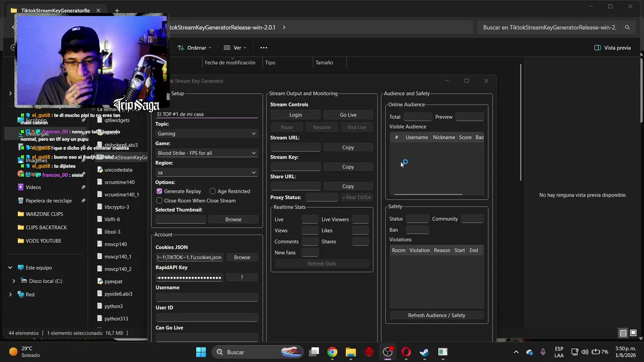The height and width of the screenshot is (362, 644).
Task: Expand the Disco local (C:) node
Action: (x=14, y=281)
